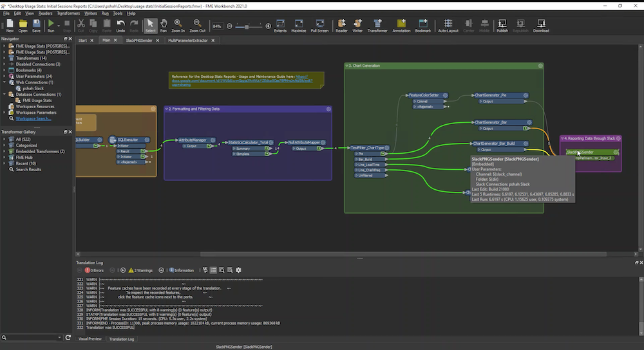The image size is (644, 350).
Task: Toggle 0 Errors filter in Translation Log
Action: pos(94,270)
